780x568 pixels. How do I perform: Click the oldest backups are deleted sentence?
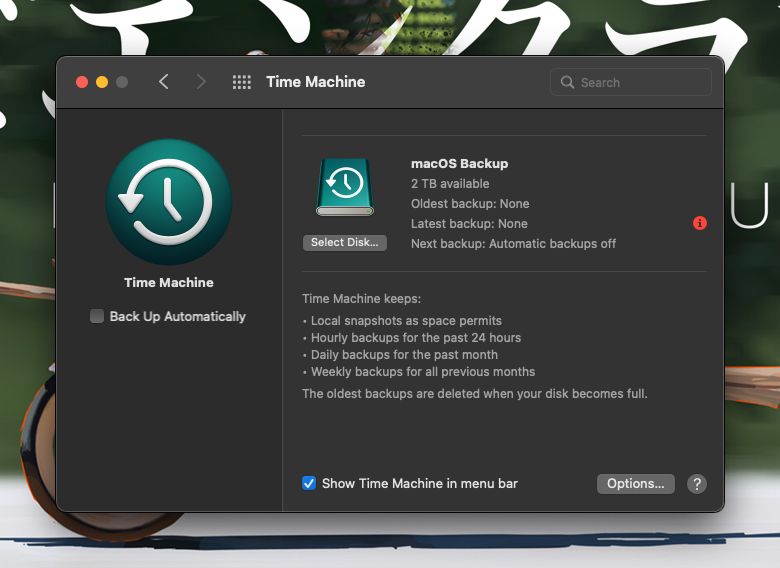(475, 393)
